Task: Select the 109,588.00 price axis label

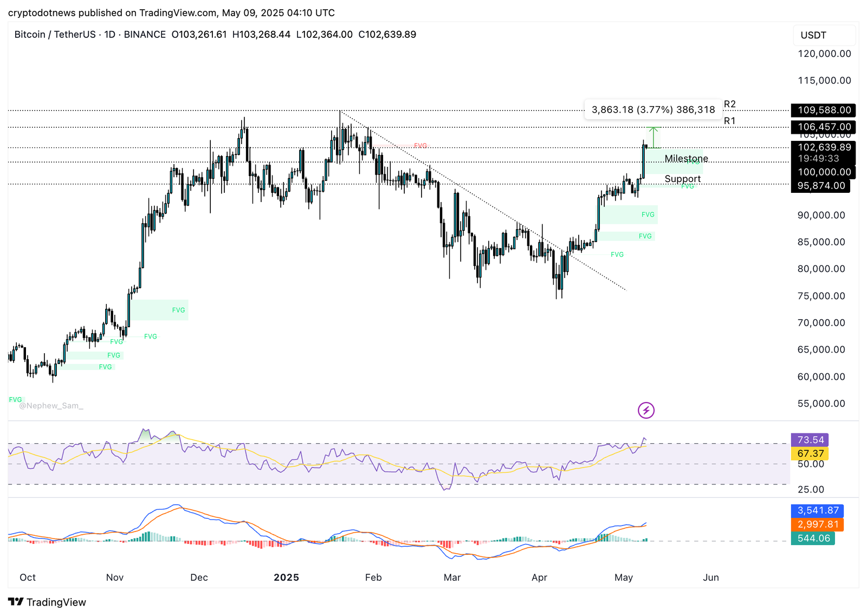Action: tap(823, 110)
